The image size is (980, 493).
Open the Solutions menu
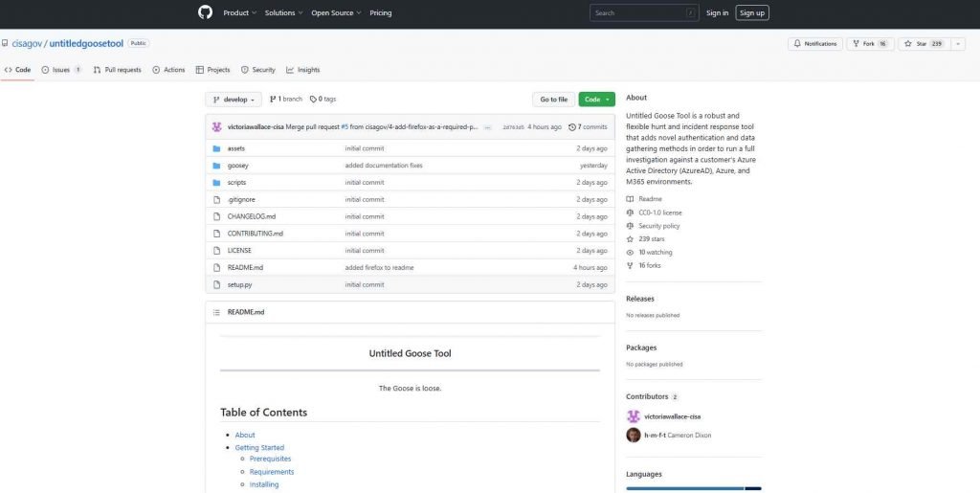click(x=283, y=13)
